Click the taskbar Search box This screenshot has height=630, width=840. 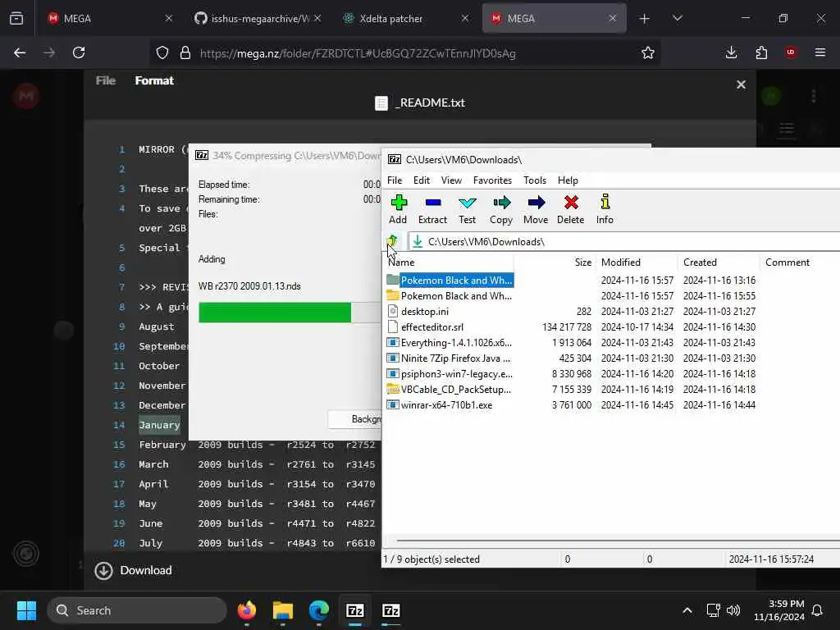pyautogui.click(x=137, y=610)
